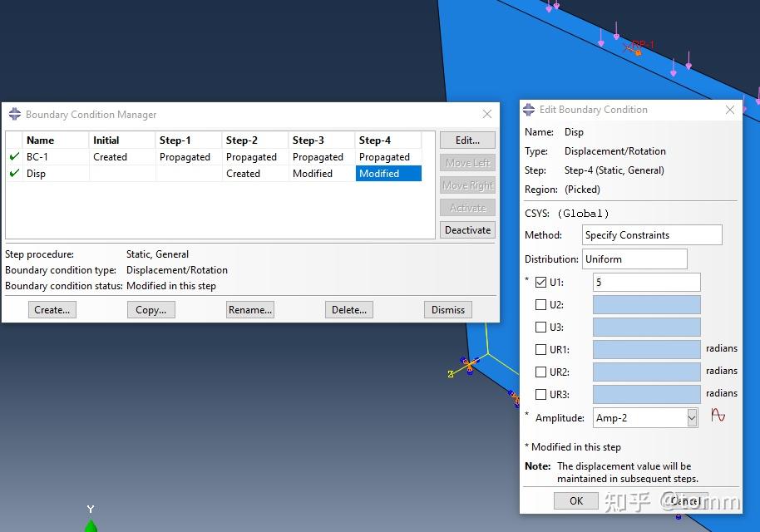Create a new boundary condition

(52, 309)
